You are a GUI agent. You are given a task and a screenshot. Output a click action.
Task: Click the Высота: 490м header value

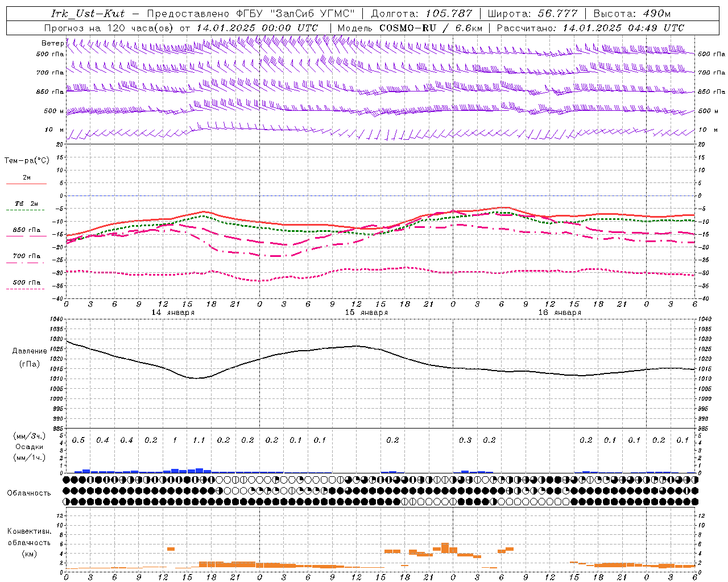point(631,14)
